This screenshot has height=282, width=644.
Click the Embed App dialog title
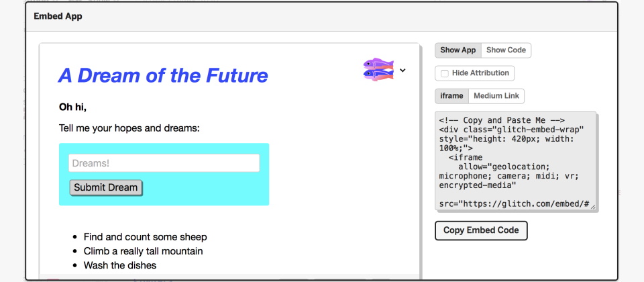click(58, 16)
